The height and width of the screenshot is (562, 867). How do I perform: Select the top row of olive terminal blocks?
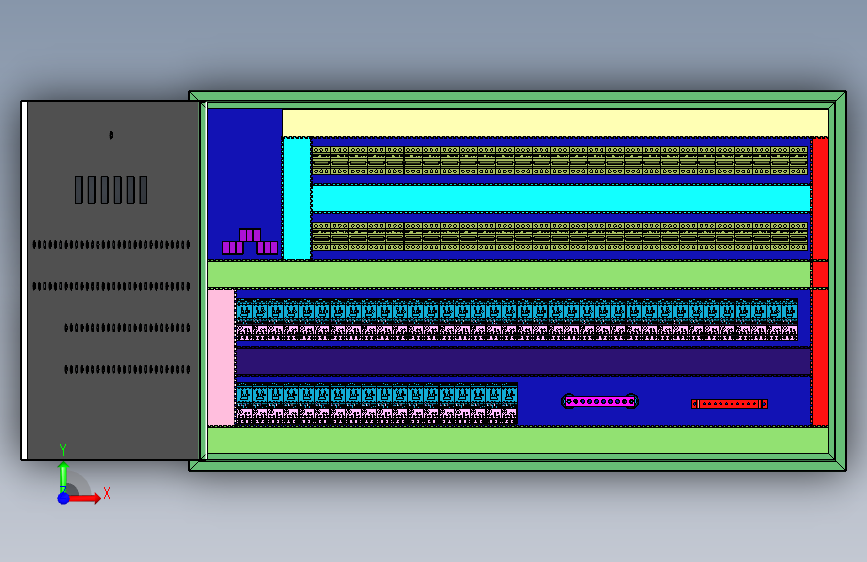pyautogui.click(x=560, y=160)
